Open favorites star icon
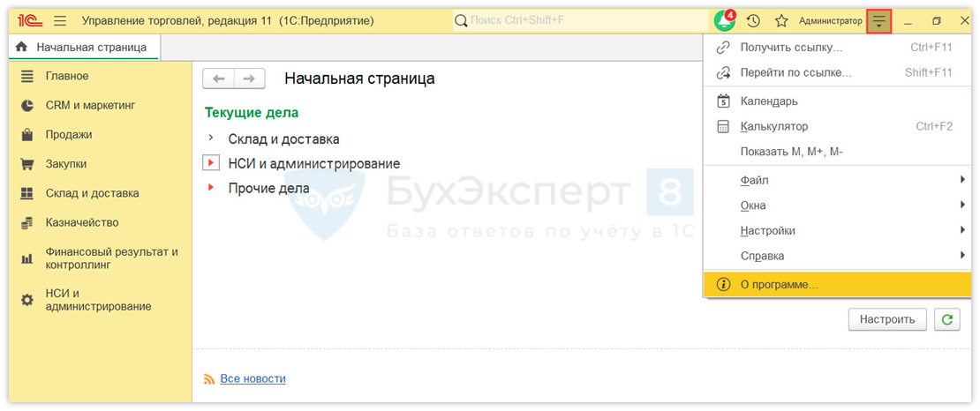This screenshot has height=411, width=980. point(781,21)
